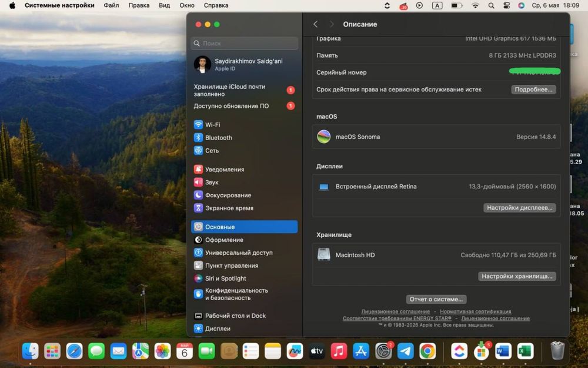Launch Freeform from the Dock
588x368 pixels.
click(x=295, y=352)
